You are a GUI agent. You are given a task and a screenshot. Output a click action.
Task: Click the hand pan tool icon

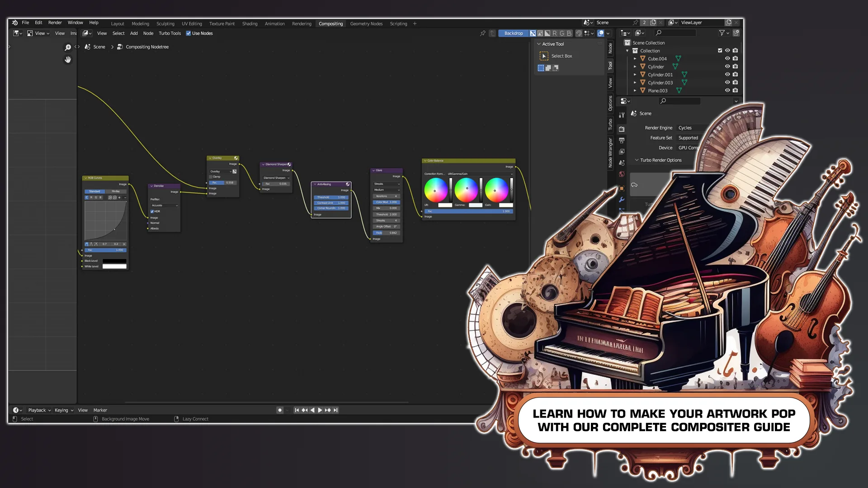68,60
